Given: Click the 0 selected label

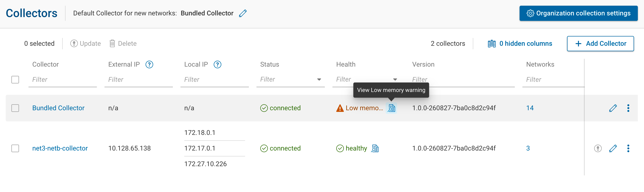Looking at the screenshot, I should (x=39, y=44).
